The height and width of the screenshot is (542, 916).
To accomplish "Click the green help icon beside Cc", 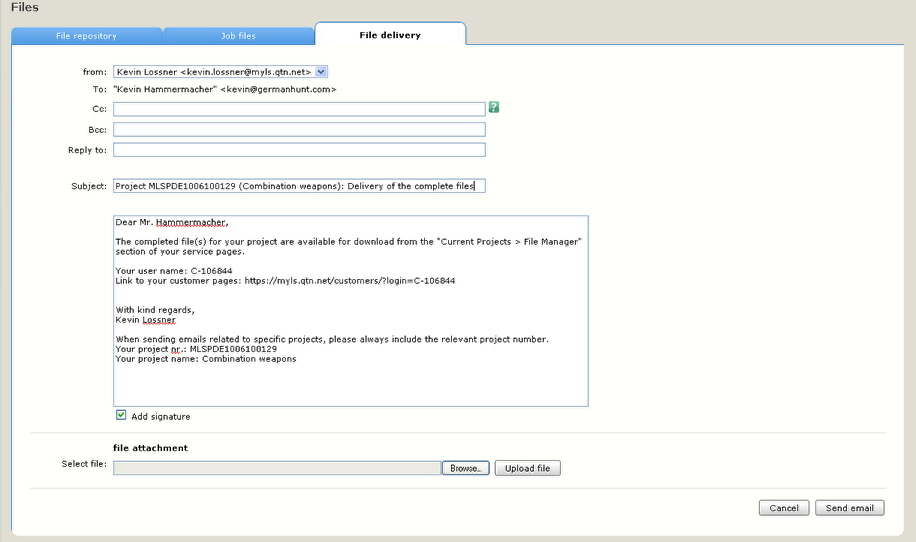I will click(x=494, y=107).
